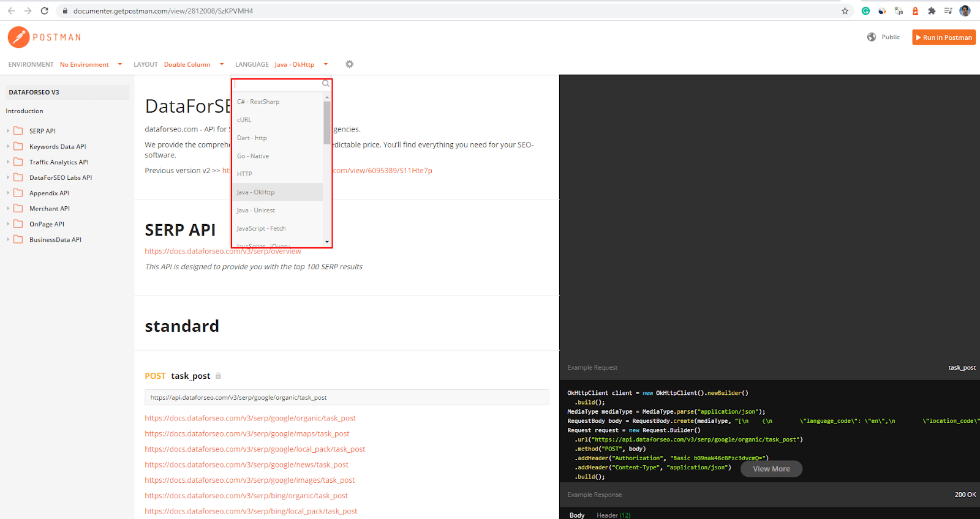Select cURL from the language list
This screenshot has width=980, height=519.
277,120
